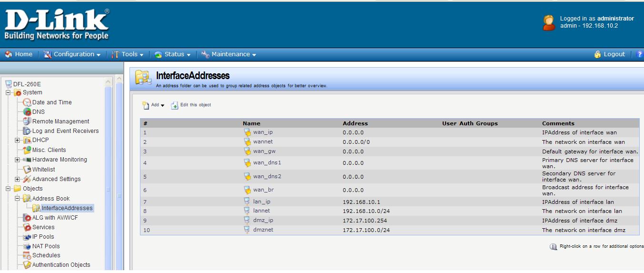
Task: Open the Add dropdown menu
Action: [x=153, y=105]
